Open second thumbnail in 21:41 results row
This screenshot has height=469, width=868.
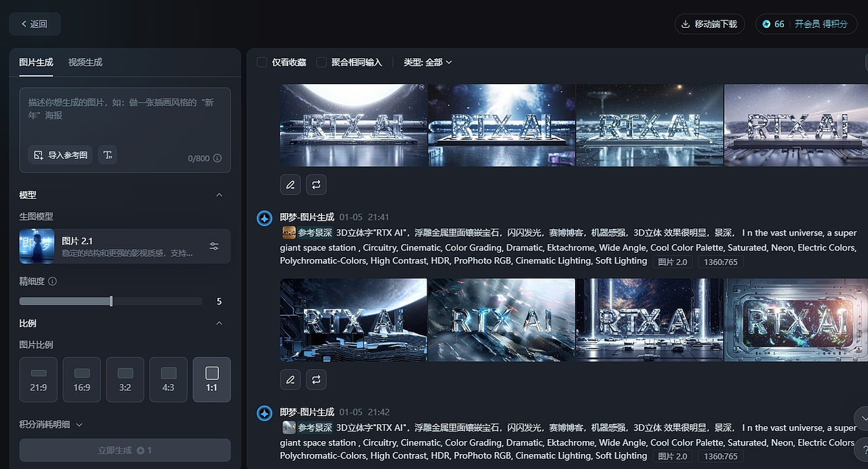point(502,320)
